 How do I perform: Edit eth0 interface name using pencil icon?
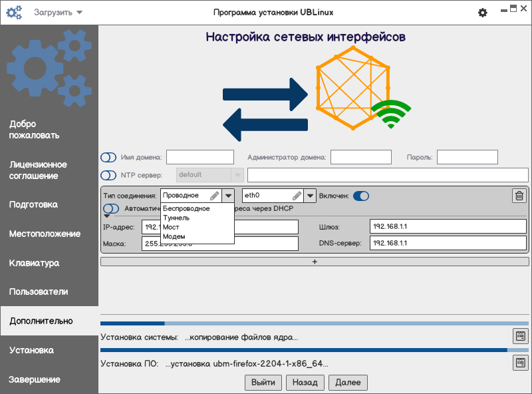pyautogui.click(x=297, y=196)
